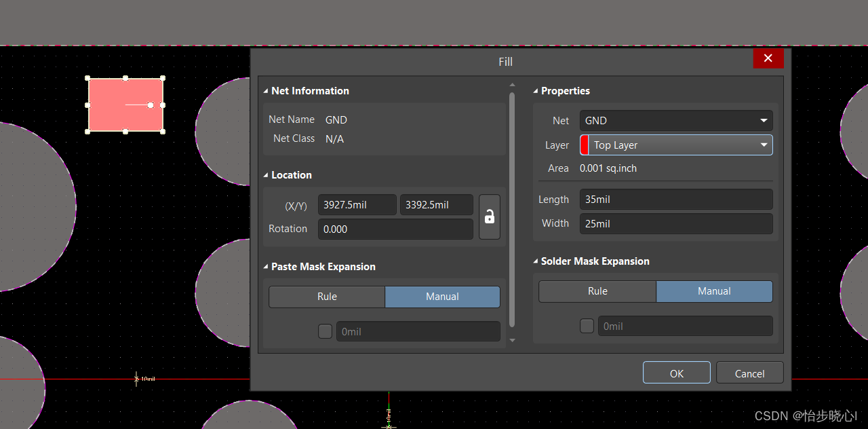Toggle the location lock icon

point(489,217)
